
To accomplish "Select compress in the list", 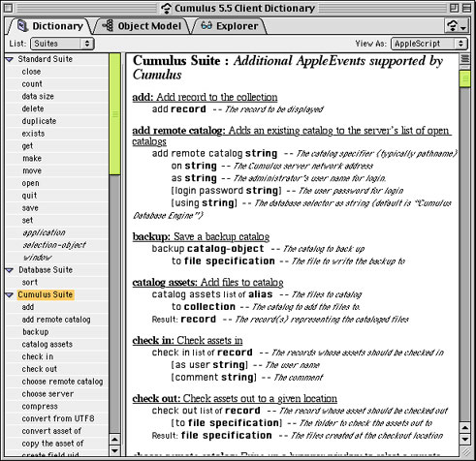I will point(40,407).
